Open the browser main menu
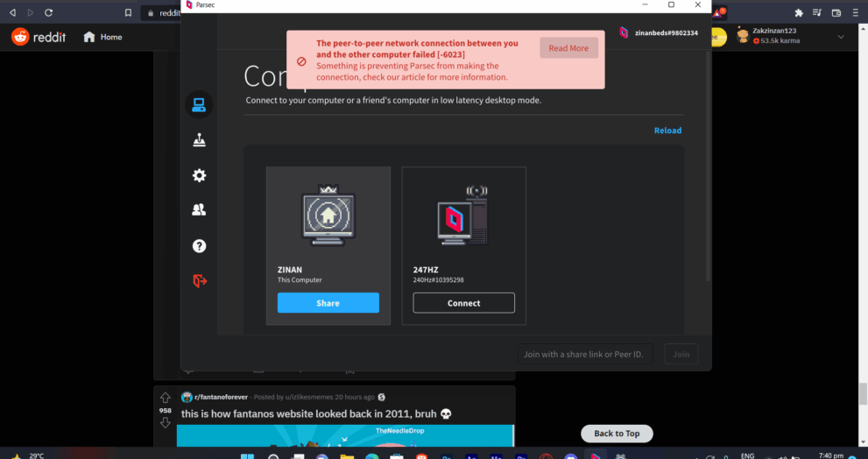This screenshot has width=868, height=459. coord(856,12)
